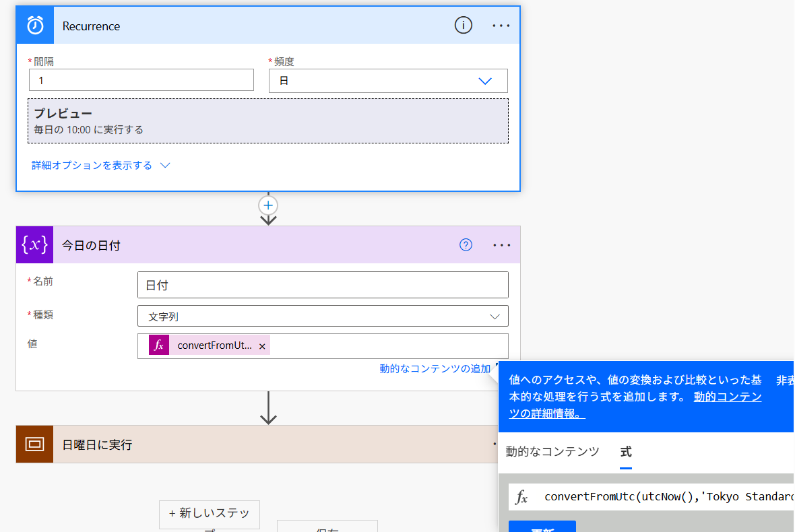Click the fx icon in the 値 token
795x532 pixels.
pyautogui.click(x=159, y=345)
